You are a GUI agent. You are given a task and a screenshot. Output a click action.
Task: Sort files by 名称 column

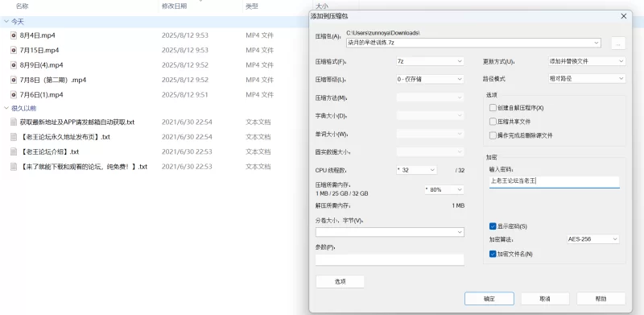pyautogui.click(x=23, y=6)
